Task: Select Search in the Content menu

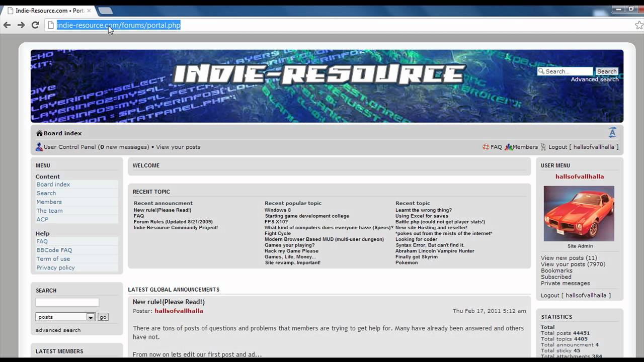Action: pos(46,193)
